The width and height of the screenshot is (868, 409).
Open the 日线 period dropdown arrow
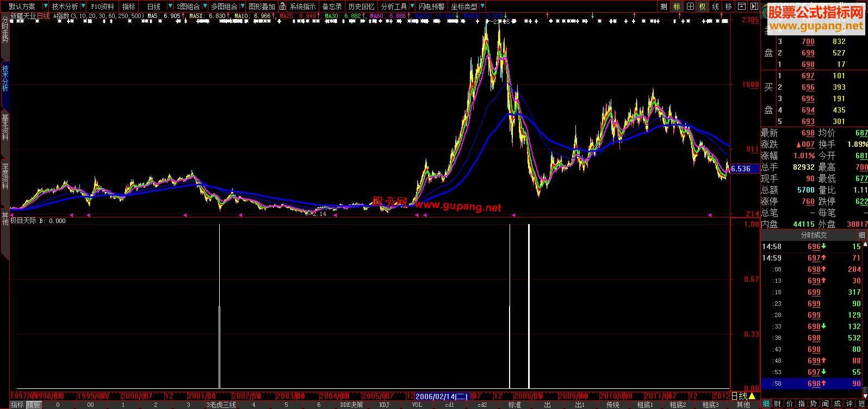point(170,7)
